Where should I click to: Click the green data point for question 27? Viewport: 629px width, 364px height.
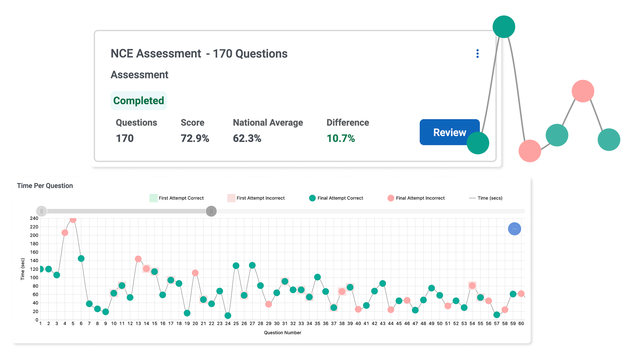(x=252, y=265)
